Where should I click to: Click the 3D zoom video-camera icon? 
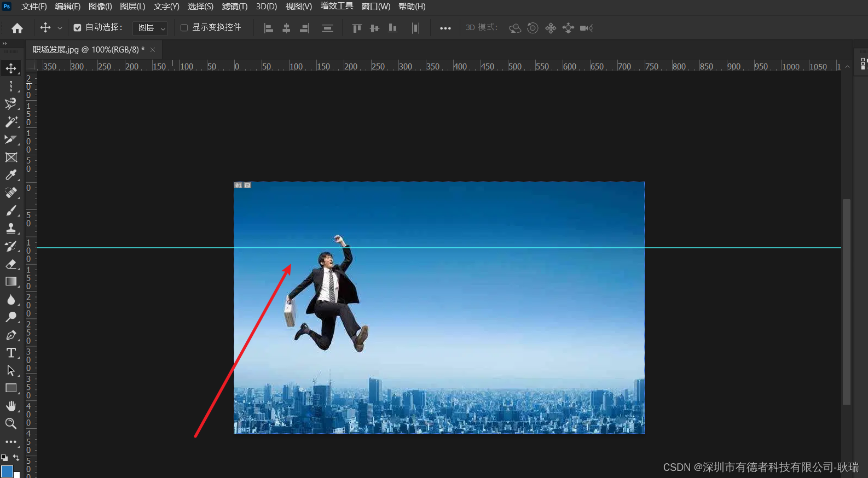click(x=586, y=28)
